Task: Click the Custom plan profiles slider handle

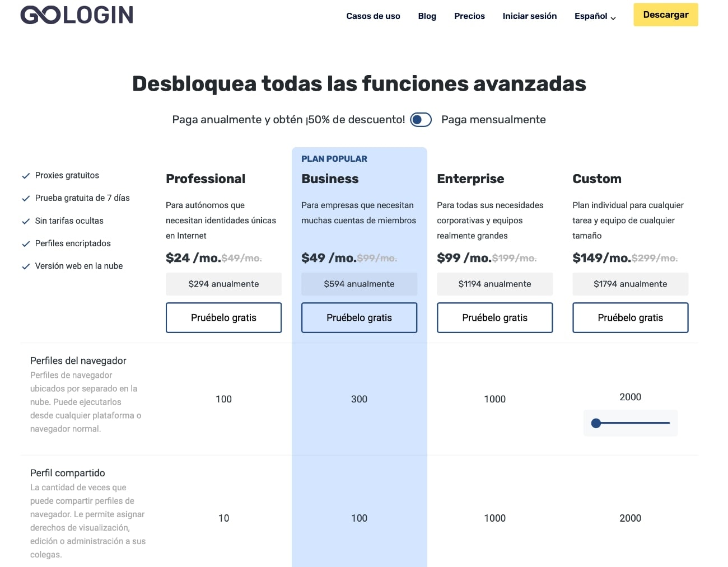Action: coord(596,423)
